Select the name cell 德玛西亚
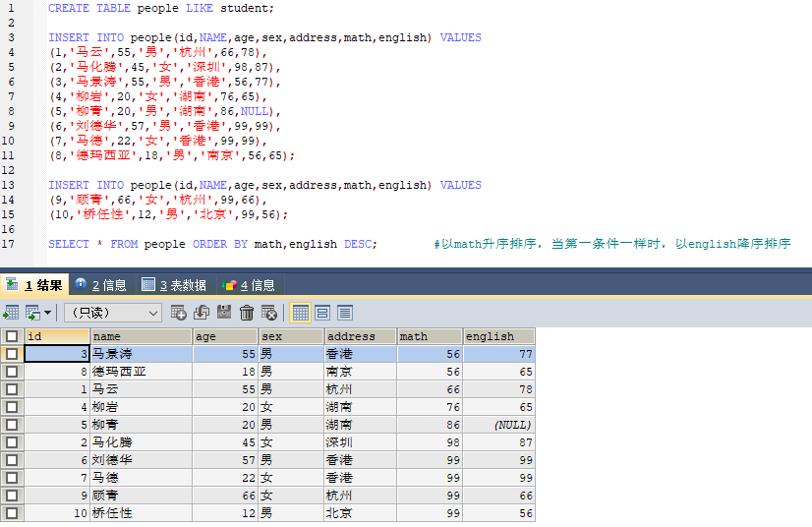 [142, 372]
